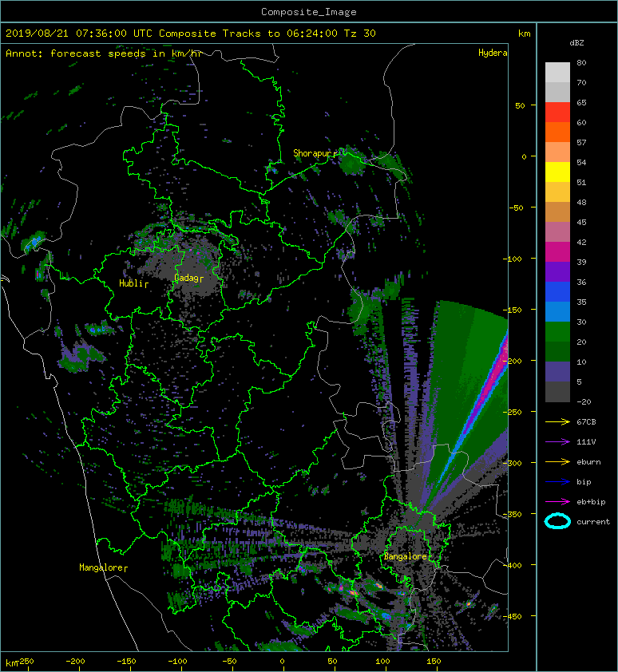Click the magenta radial beam echo near Bangalore
Image resolution: width=618 pixels, height=672 pixels.
tap(489, 385)
